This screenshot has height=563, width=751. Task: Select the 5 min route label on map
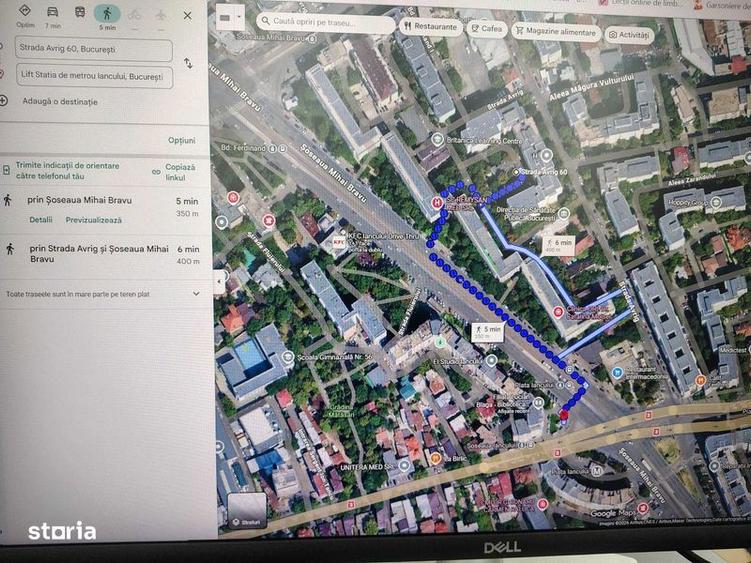pos(487,332)
